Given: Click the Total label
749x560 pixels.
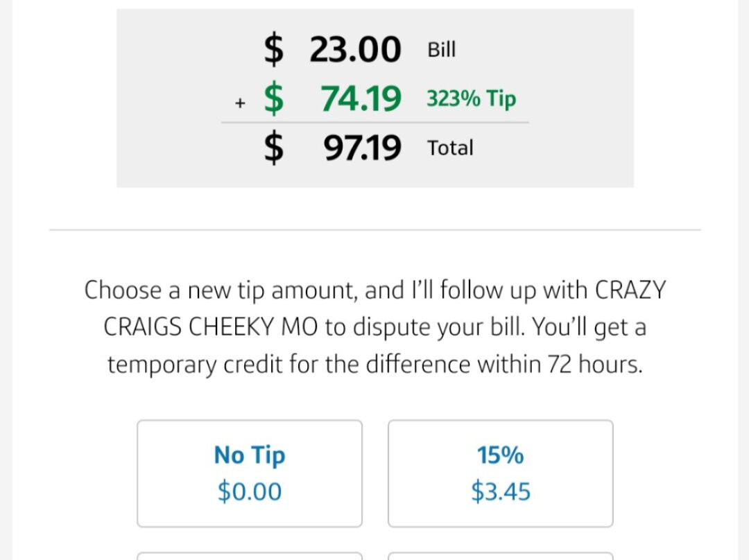Looking at the screenshot, I should coord(450,148).
